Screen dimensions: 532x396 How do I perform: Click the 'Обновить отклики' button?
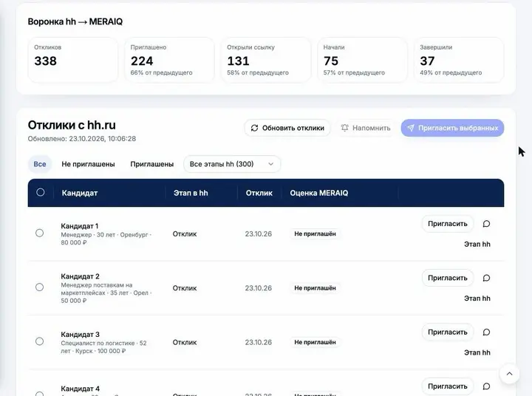pyautogui.click(x=287, y=128)
